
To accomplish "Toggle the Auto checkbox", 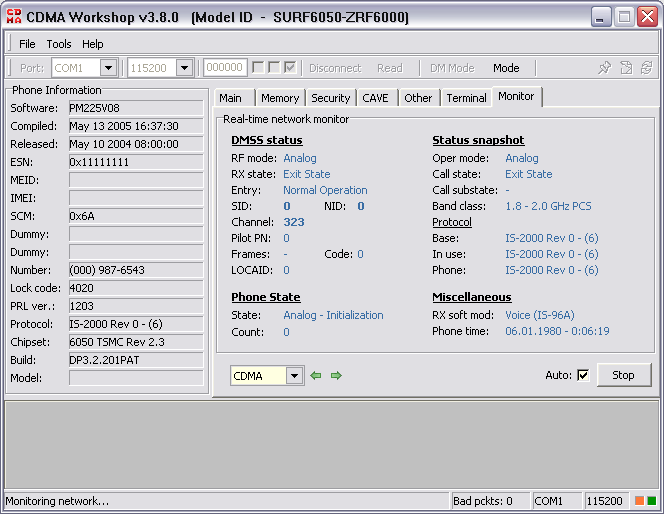I will [583, 375].
